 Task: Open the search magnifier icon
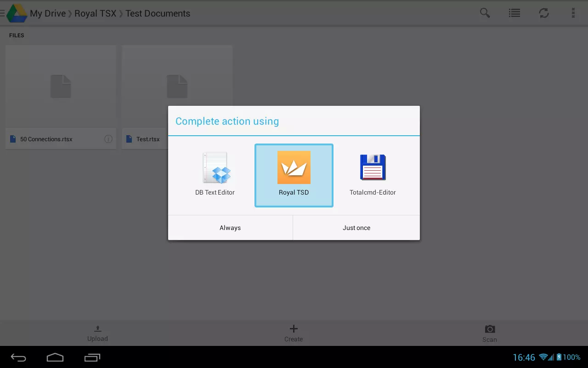tap(485, 13)
